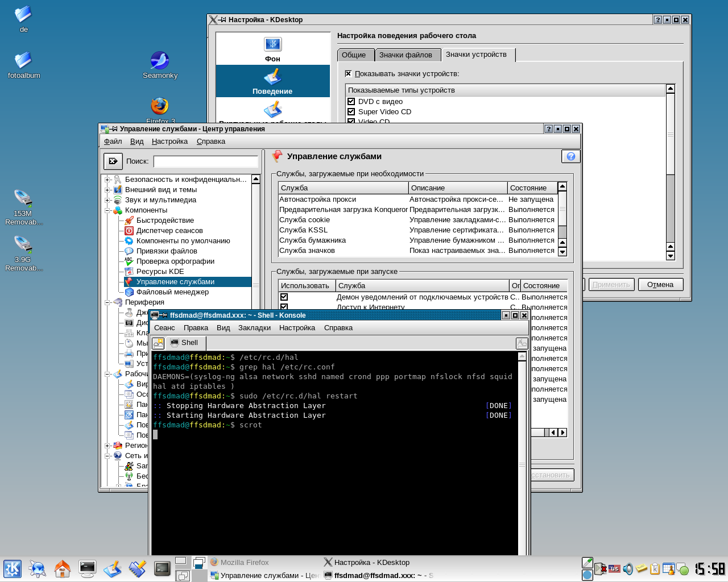Collapse the Компоненты tree branch

[x=107, y=210]
